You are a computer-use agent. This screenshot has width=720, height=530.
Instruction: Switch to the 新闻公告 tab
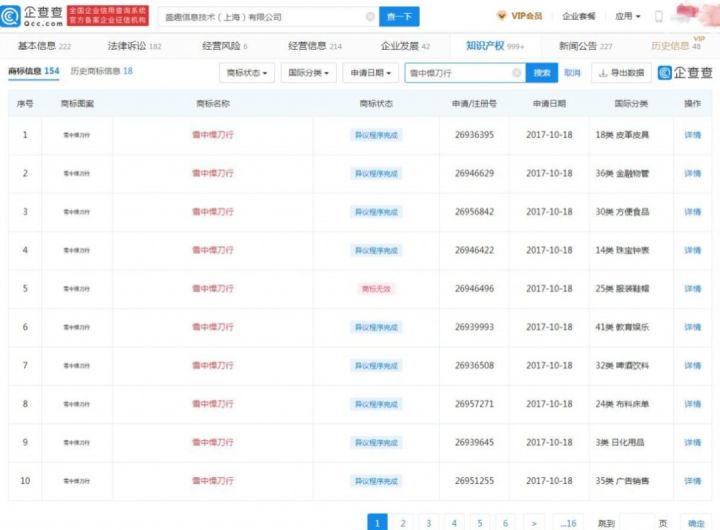click(585, 46)
